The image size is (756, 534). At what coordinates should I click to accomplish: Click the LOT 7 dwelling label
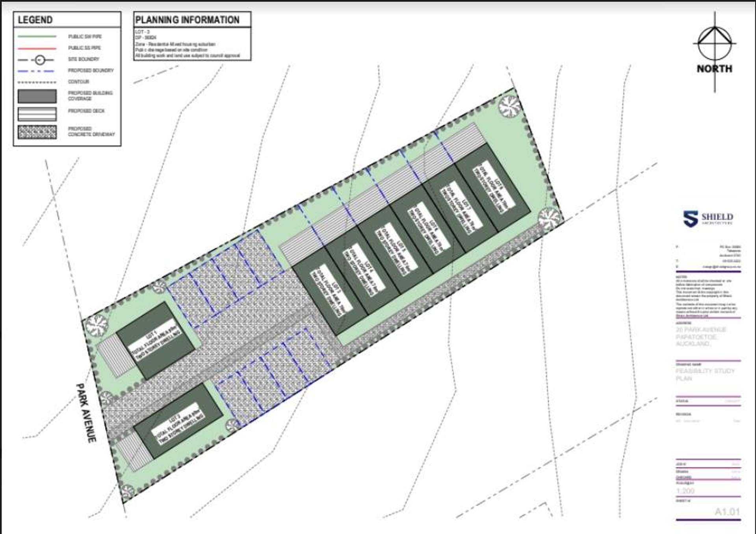(x=461, y=208)
